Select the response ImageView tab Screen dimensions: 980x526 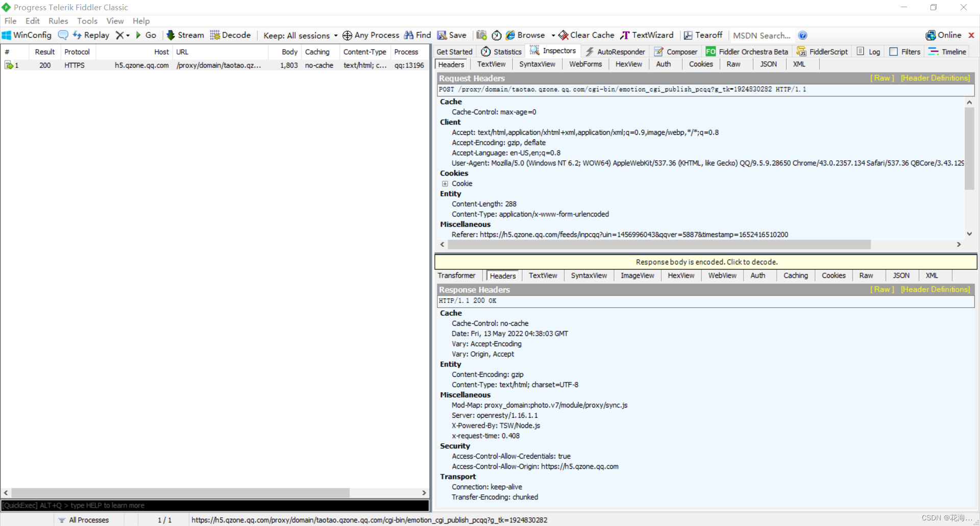coord(637,276)
